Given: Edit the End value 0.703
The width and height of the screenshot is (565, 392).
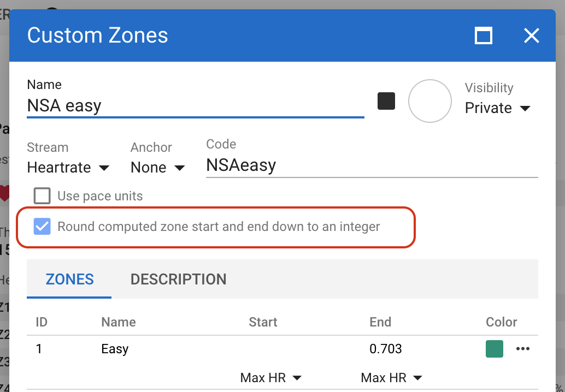Looking at the screenshot, I should click(x=386, y=349).
